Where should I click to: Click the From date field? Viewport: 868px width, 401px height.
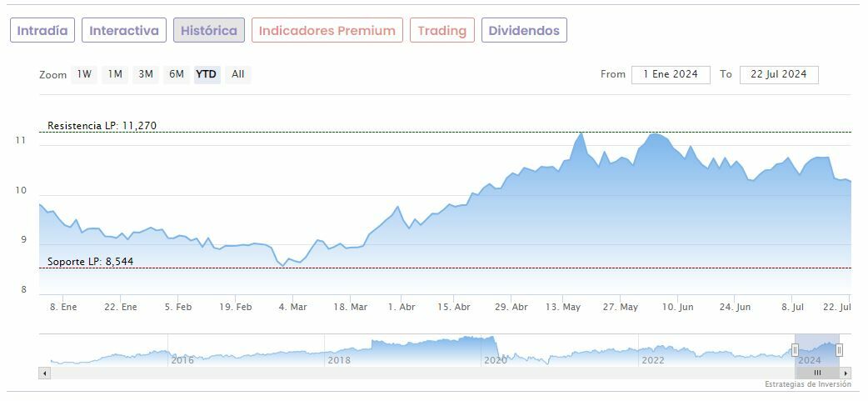click(x=671, y=74)
